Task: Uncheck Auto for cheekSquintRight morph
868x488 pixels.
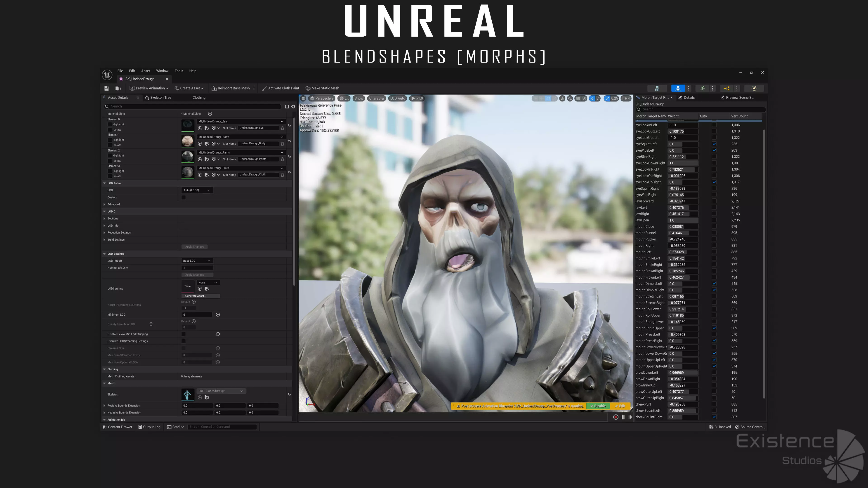Action: 714,417
